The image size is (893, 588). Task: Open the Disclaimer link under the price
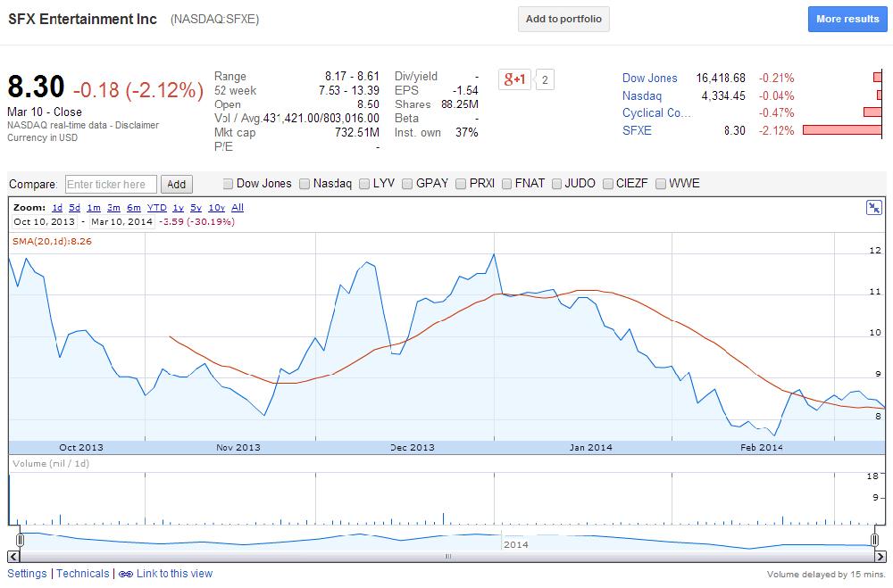(x=137, y=125)
